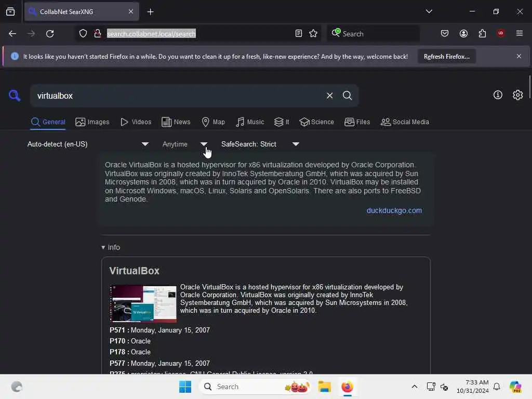Open SafeSearch: Strict dropdown
Image resolution: width=532 pixels, height=399 pixels.
(x=260, y=144)
